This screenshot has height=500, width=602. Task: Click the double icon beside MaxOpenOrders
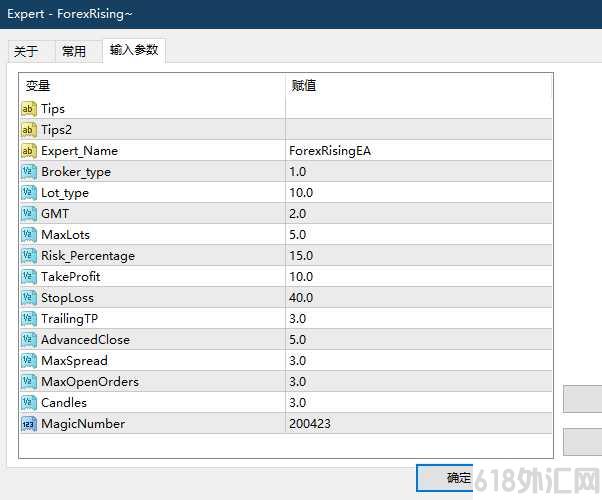point(29,382)
